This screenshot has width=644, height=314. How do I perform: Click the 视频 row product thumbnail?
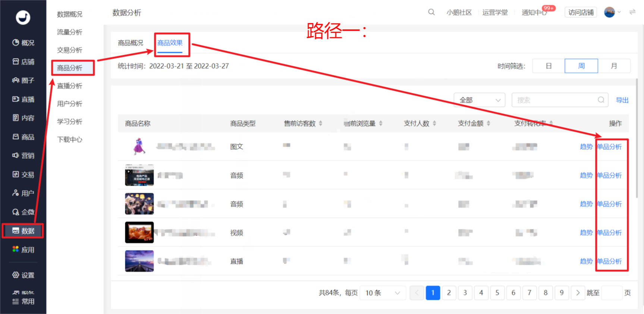point(139,232)
